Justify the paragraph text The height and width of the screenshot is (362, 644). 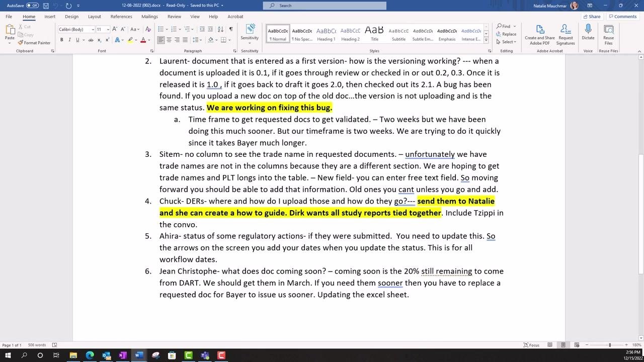coord(185,40)
